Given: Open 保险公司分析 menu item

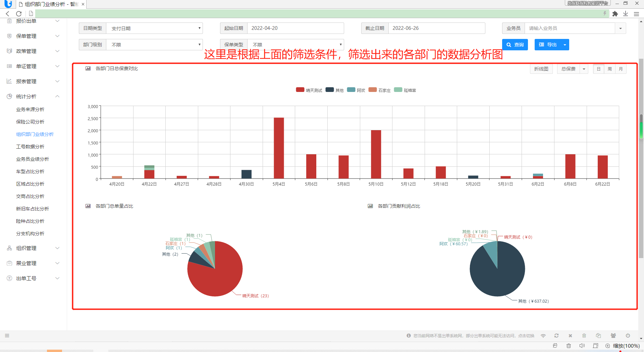Looking at the screenshot, I should coord(30,122).
